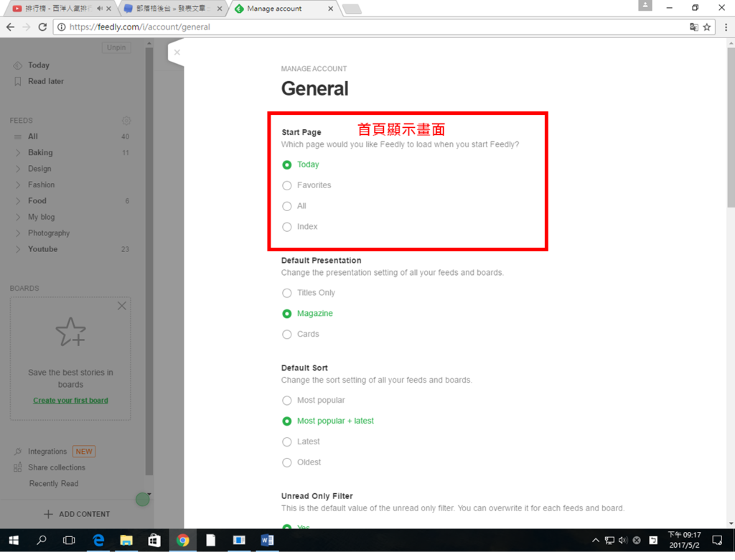This screenshot has width=735, height=560.
Task: Bookmark this page with the star icon
Action: pos(707,27)
